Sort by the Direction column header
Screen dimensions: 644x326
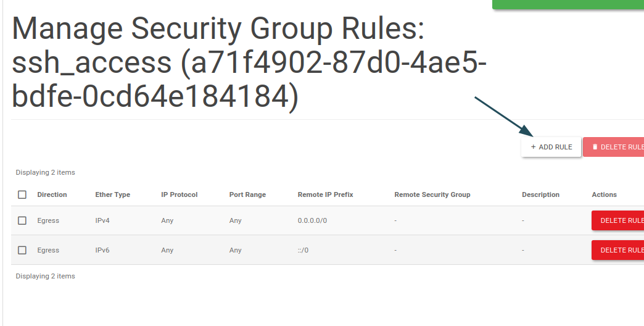52,194
